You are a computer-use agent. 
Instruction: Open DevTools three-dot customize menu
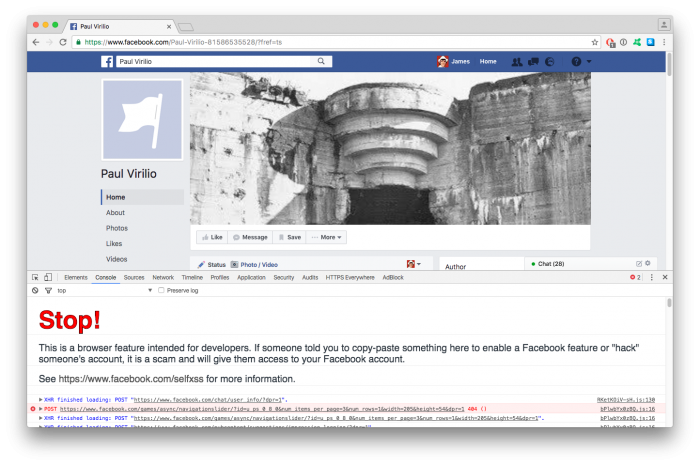651,277
